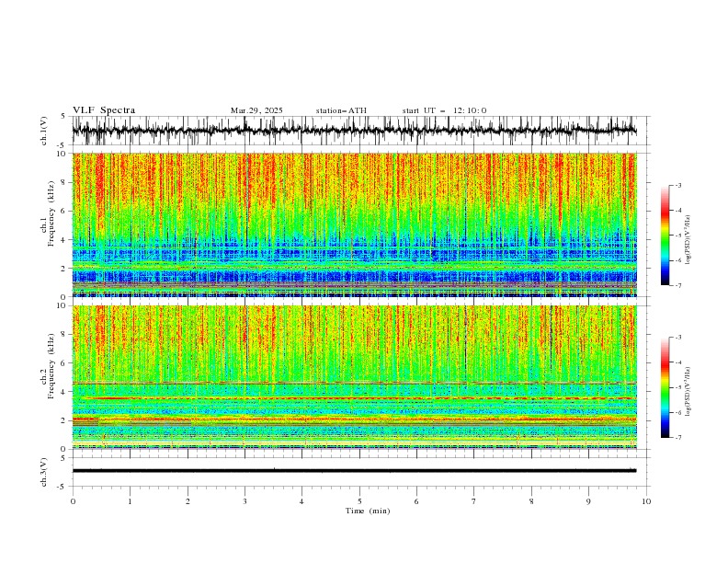The height and width of the screenshot is (563, 728).
Task: Click tick label "5" on the Time axis
Action: 359,501
